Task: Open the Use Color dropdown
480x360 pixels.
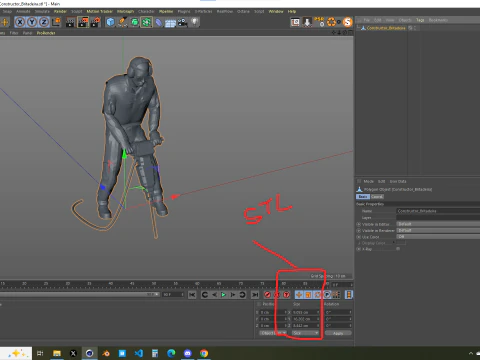Action: (438, 237)
